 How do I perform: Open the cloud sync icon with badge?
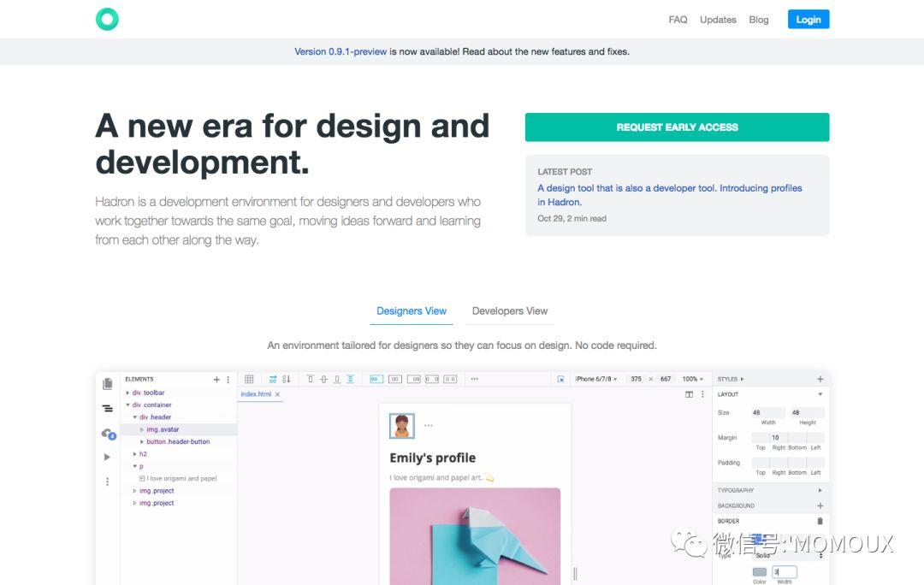(109, 434)
